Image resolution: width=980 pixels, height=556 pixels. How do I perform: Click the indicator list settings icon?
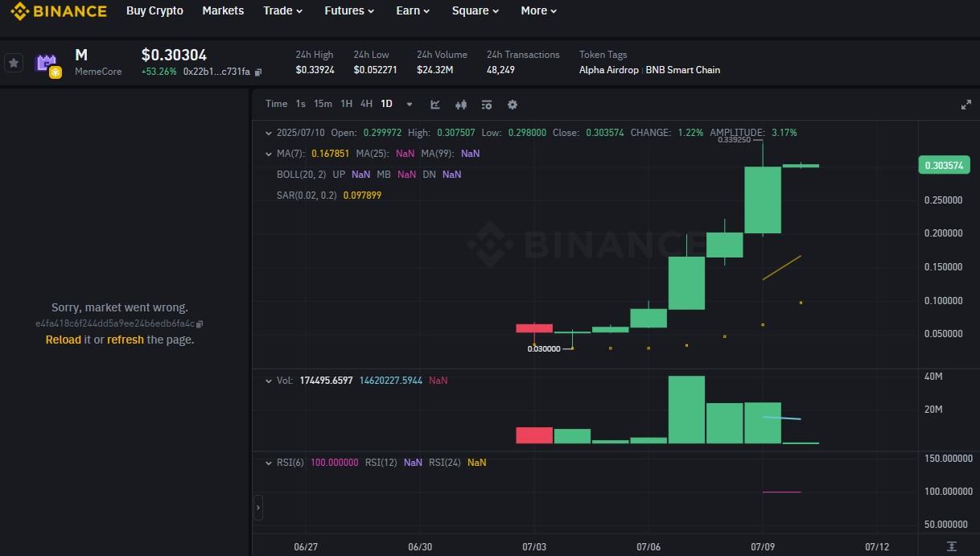tap(487, 105)
